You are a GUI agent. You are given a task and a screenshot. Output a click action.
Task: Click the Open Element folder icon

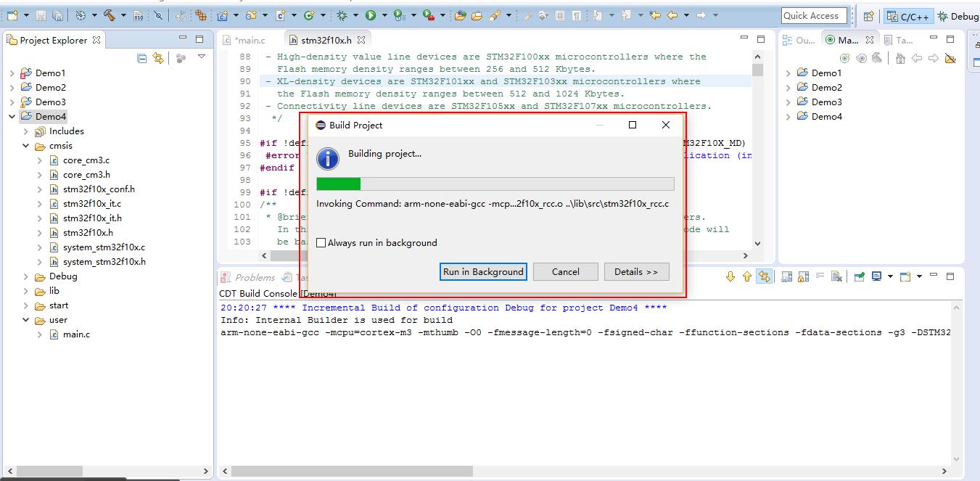pos(459,15)
